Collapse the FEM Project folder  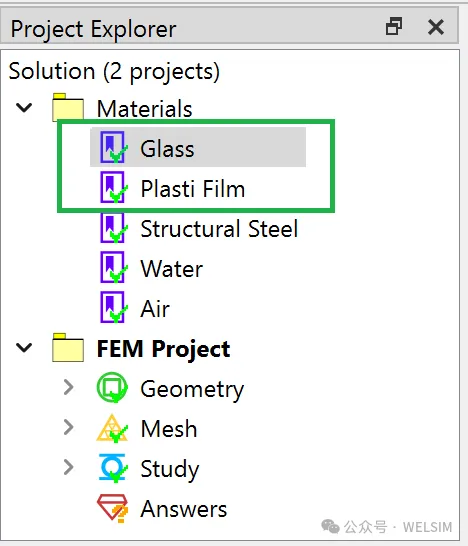24,347
